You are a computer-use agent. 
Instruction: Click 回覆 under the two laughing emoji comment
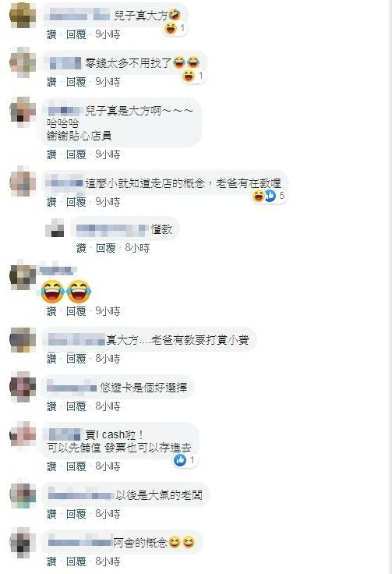point(76,311)
